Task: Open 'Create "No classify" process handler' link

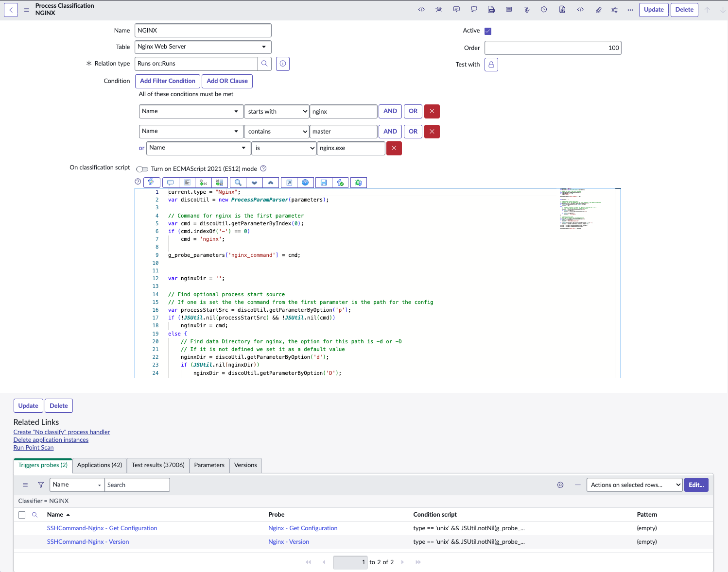Action: tap(62, 432)
